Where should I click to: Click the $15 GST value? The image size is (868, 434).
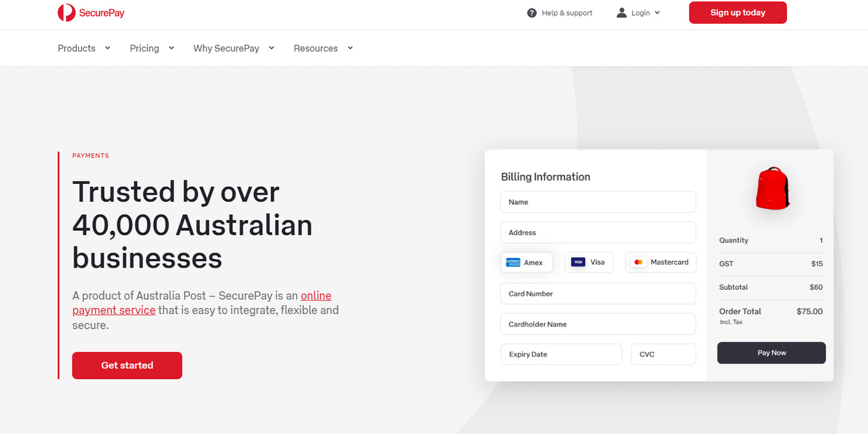[x=817, y=264]
